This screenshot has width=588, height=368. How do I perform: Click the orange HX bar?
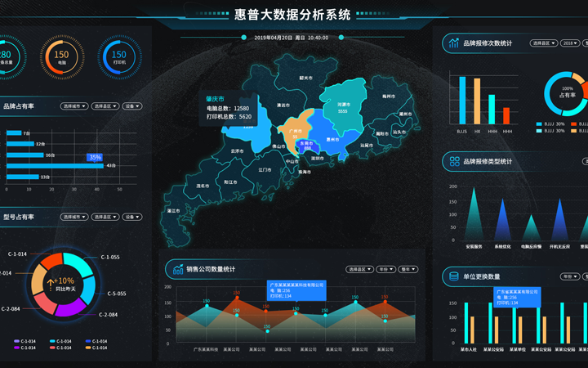[x=477, y=101]
